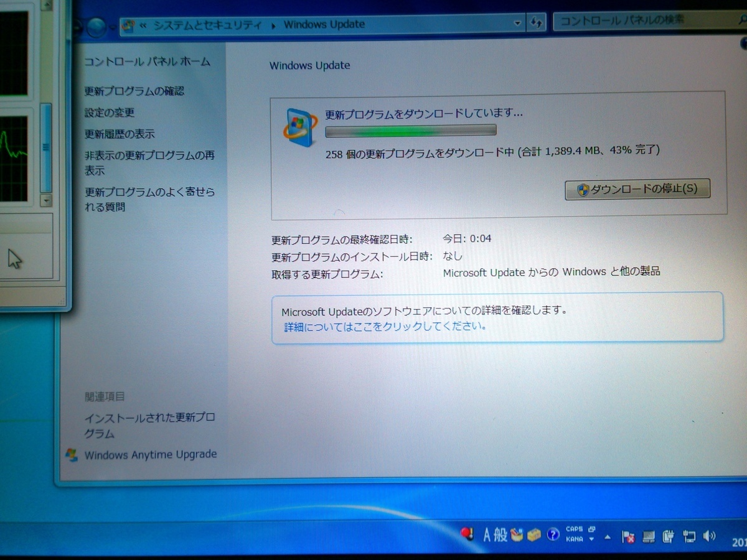Screen dimensions: 747x560
Task: Expand the arrow between システムとセキュリティ and Windows Update
Action: click(x=273, y=25)
